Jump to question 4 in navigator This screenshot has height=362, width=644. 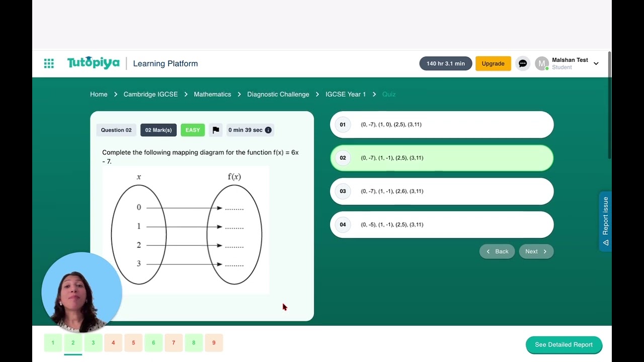coord(113,343)
